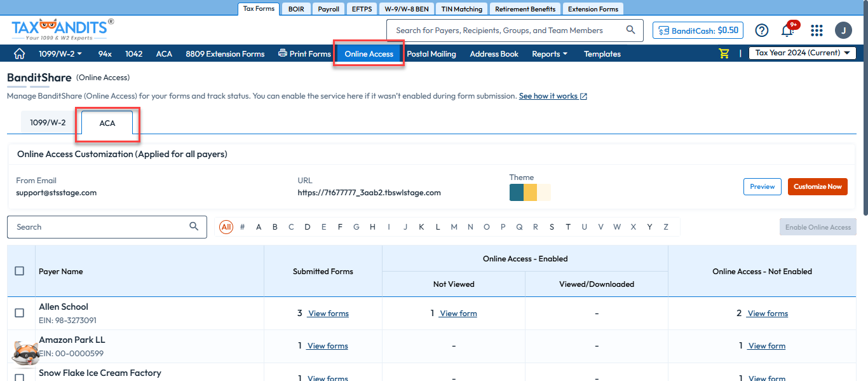The height and width of the screenshot is (381, 868).
Task: Switch to the EFTPS top tab
Action: pyautogui.click(x=362, y=9)
